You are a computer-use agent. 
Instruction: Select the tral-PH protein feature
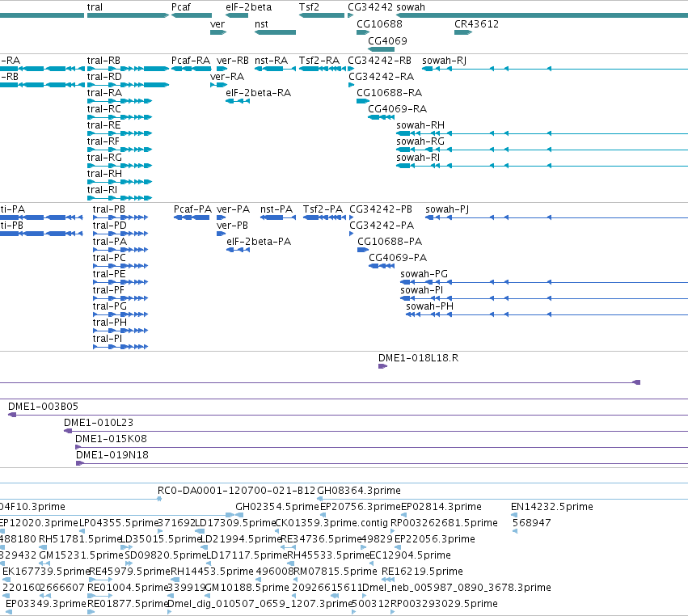(x=120, y=331)
